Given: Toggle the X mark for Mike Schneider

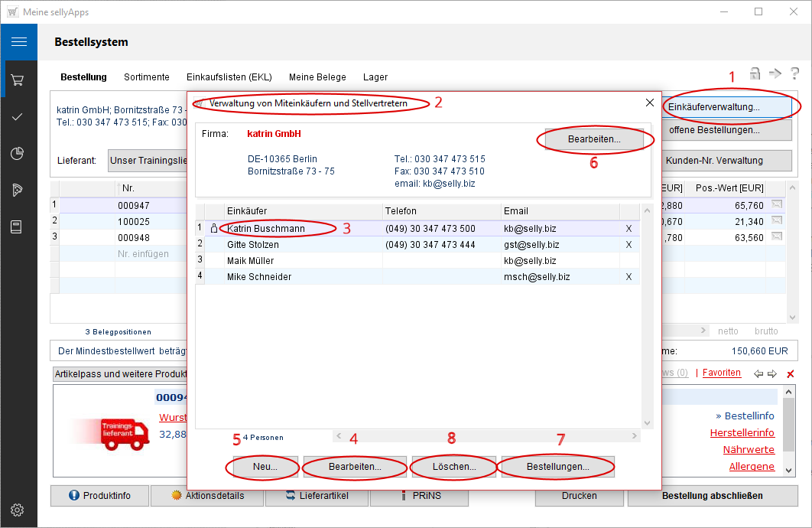Looking at the screenshot, I should pyautogui.click(x=628, y=277).
